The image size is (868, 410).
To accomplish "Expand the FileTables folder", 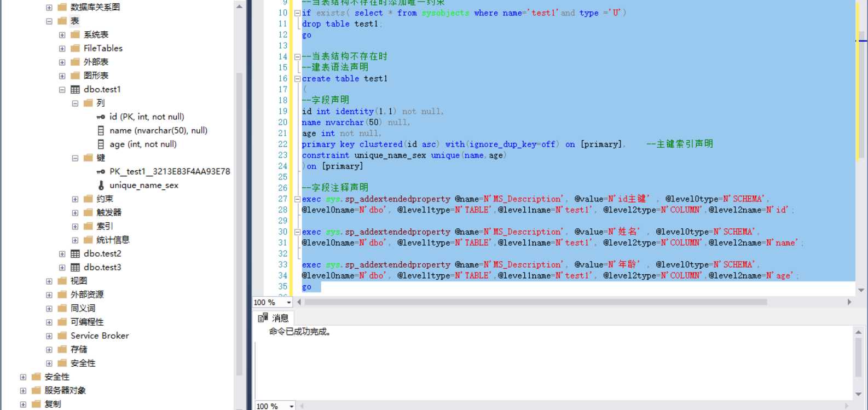I will 62,48.
